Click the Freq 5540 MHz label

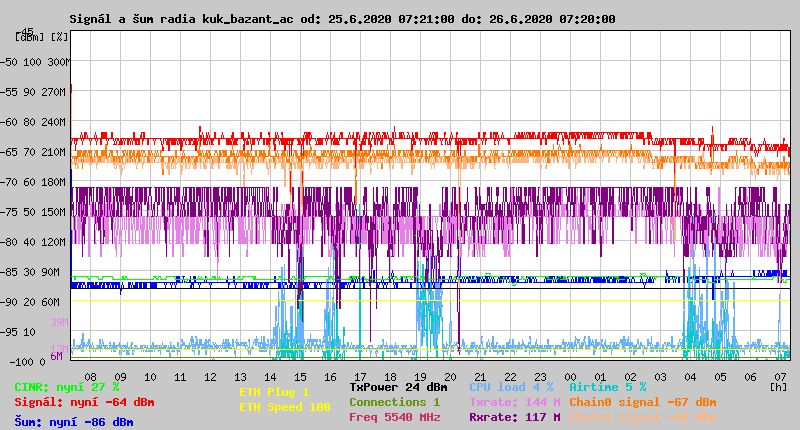394,417
